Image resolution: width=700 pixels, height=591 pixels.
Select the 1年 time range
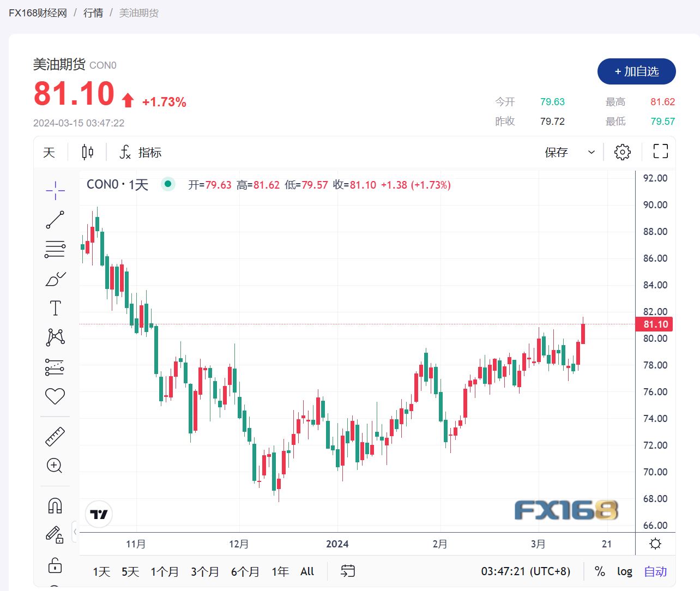[280, 571]
